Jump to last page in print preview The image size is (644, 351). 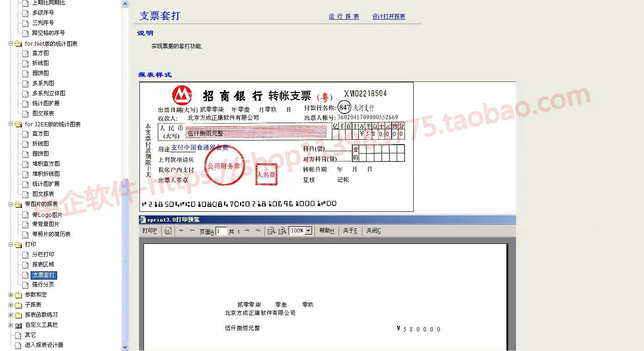click(x=258, y=231)
